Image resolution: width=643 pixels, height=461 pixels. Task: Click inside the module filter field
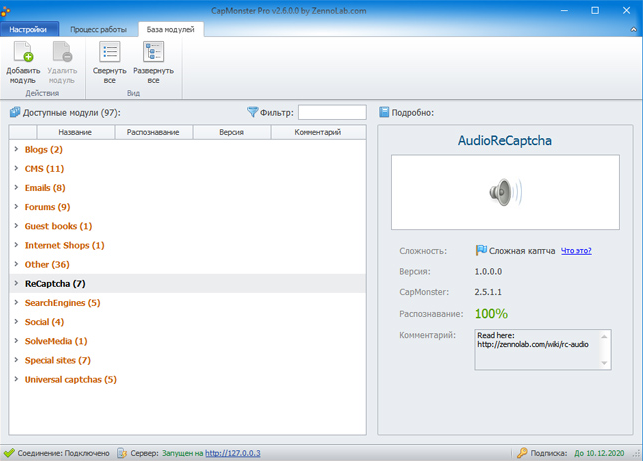tap(331, 113)
